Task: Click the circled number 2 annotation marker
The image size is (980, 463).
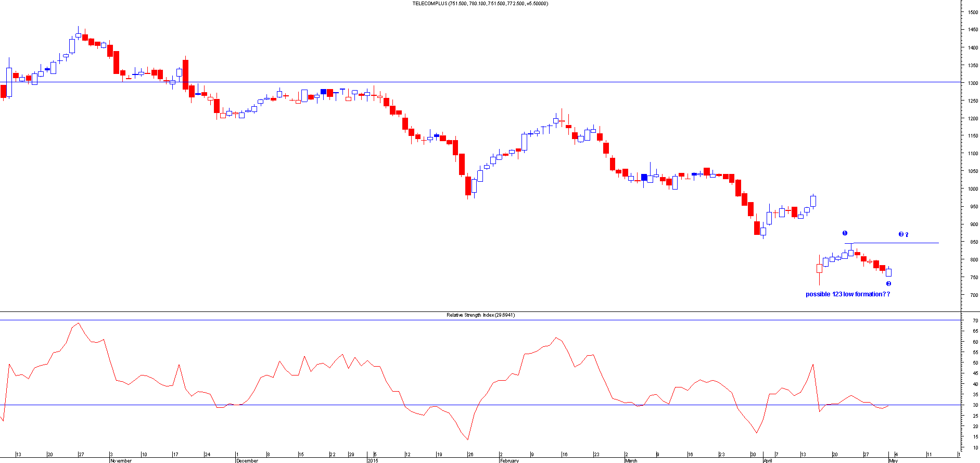Action: [x=888, y=284]
